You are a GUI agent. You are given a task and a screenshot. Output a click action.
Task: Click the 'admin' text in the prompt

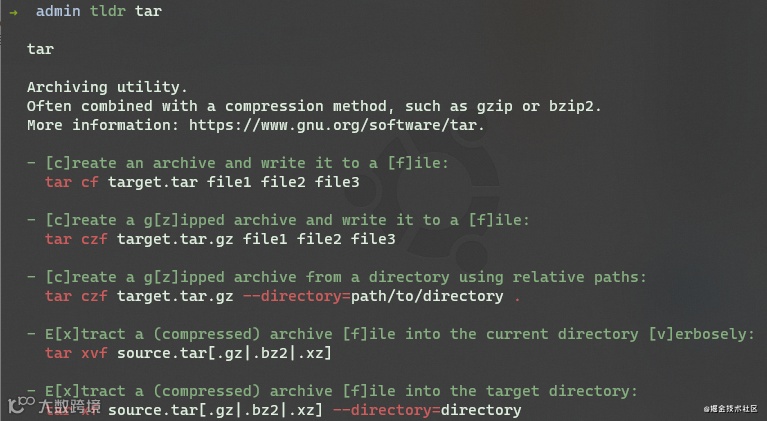click(58, 11)
